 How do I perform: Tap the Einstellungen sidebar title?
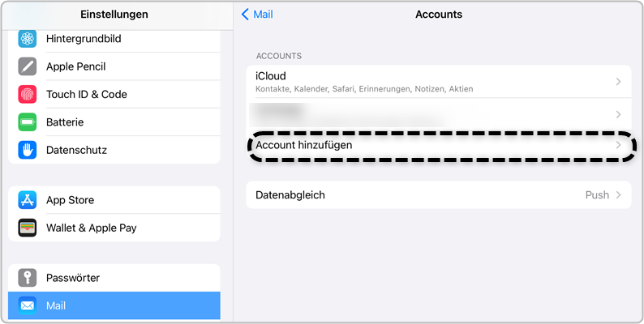[114, 15]
